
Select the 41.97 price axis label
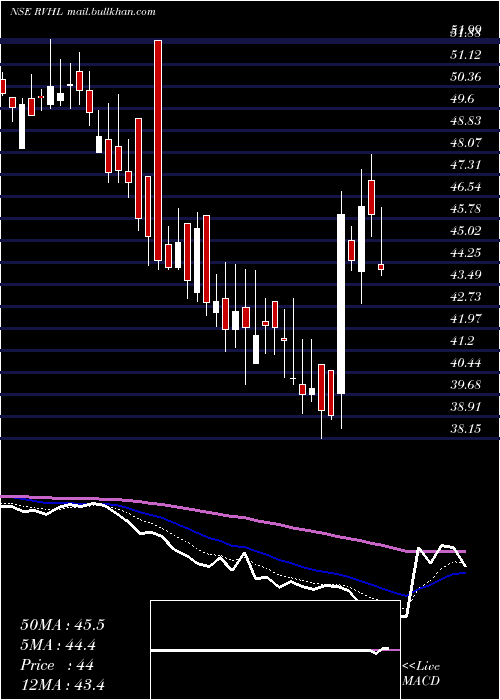pyautogui.click(x=466, y=318)
